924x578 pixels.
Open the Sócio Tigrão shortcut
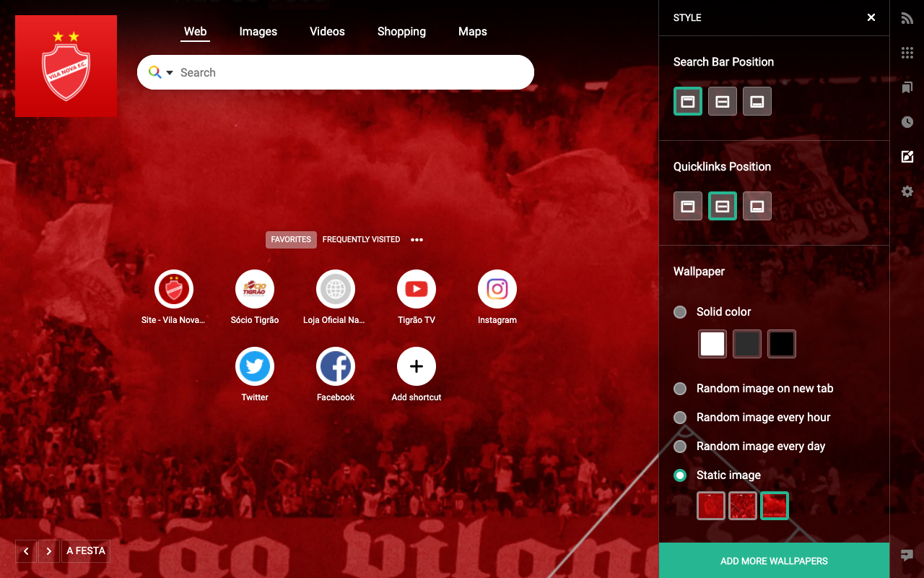pos(255,289)
